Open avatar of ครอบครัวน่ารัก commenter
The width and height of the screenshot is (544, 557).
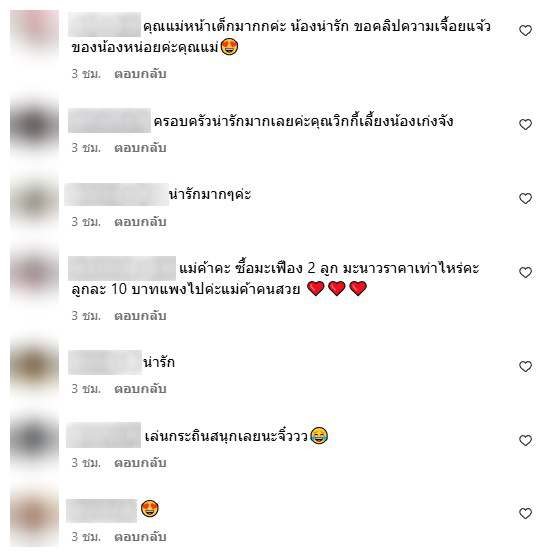pos(34,126)
